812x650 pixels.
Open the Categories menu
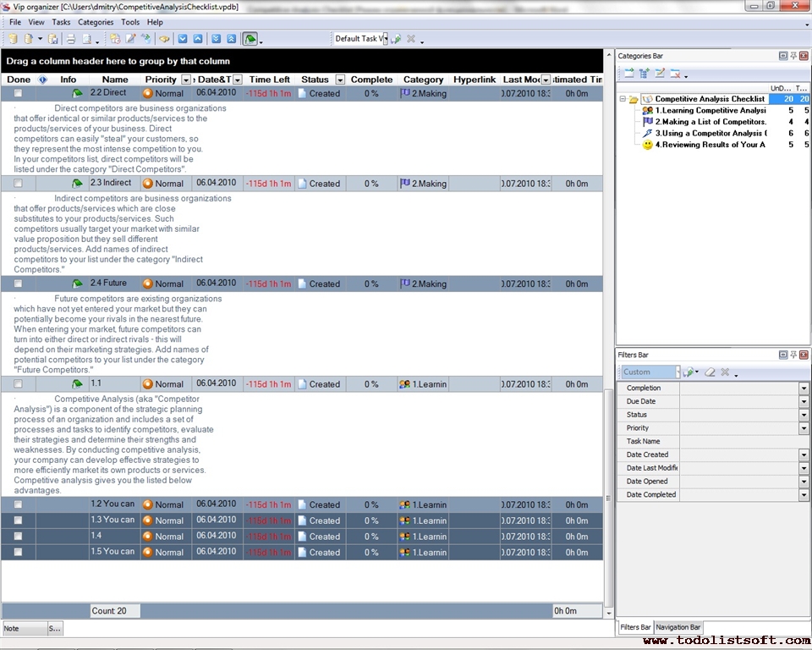pyautogui.click(x=95, y=22)
